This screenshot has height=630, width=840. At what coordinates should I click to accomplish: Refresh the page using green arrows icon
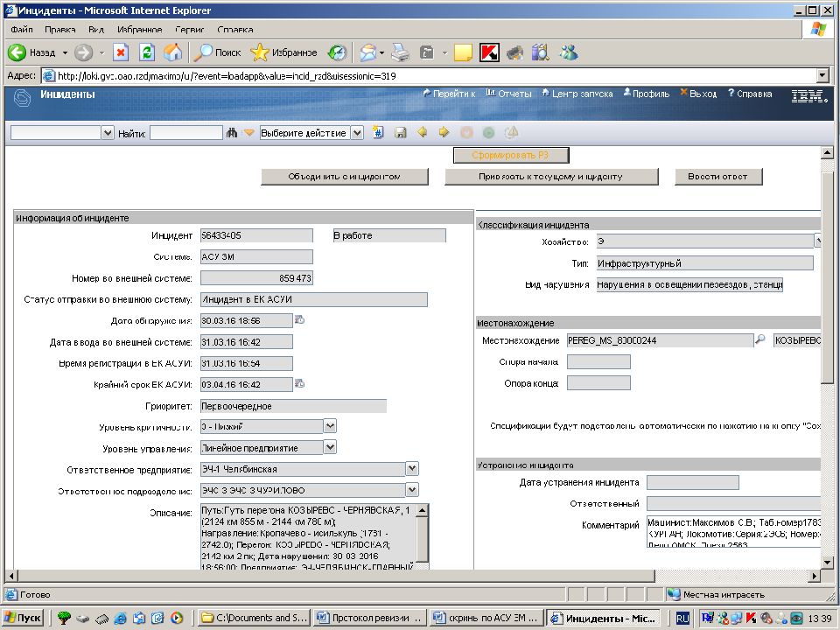point(147,52)
